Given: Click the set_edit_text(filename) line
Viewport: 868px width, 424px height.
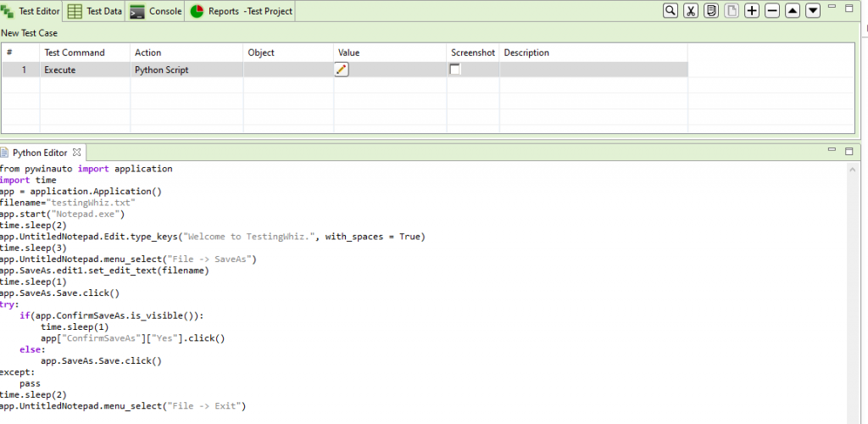Looking at the screenshot, I should coord(104,271).
